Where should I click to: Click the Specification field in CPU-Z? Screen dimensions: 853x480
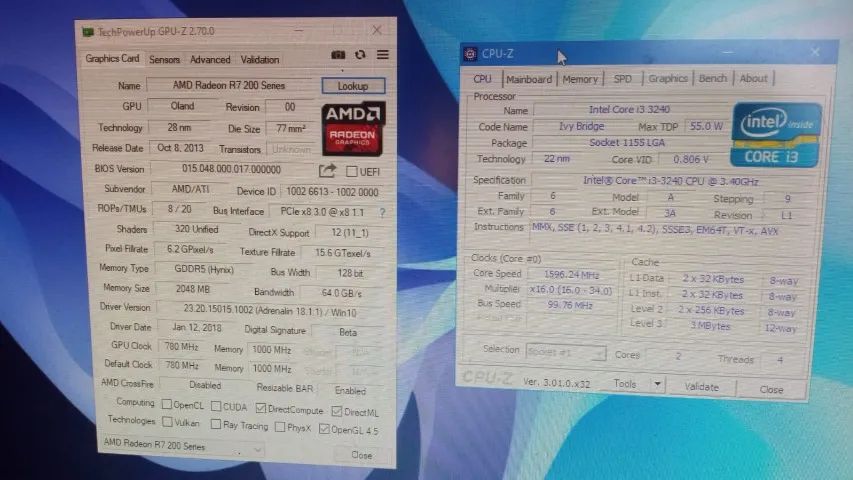[672, 181]
